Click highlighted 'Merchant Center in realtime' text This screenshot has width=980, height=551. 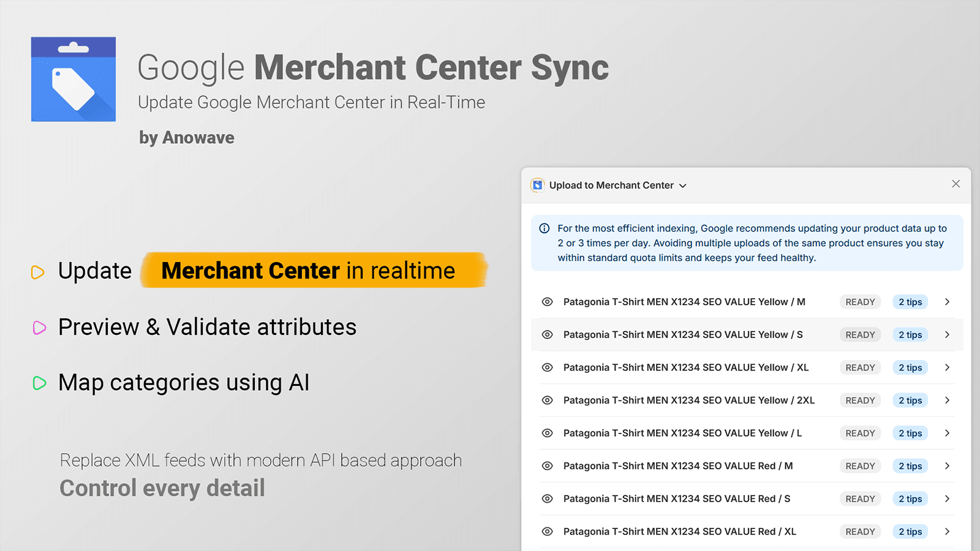pos(308,271)
